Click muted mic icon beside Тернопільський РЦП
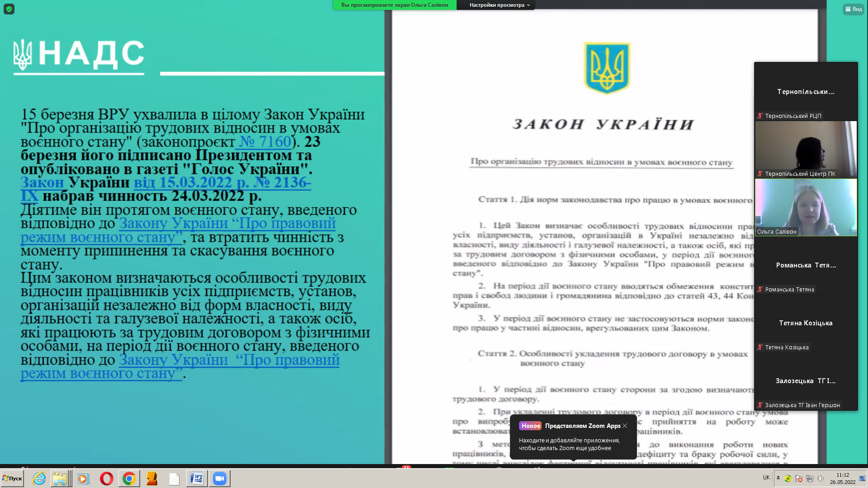Screen dimensions: 868x488 [x=760, y=116]
